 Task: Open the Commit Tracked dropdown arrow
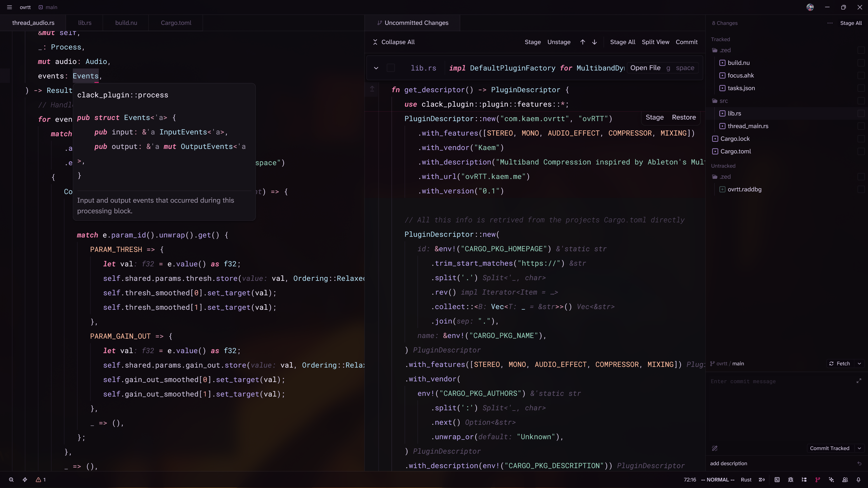[x=860, y=448]
